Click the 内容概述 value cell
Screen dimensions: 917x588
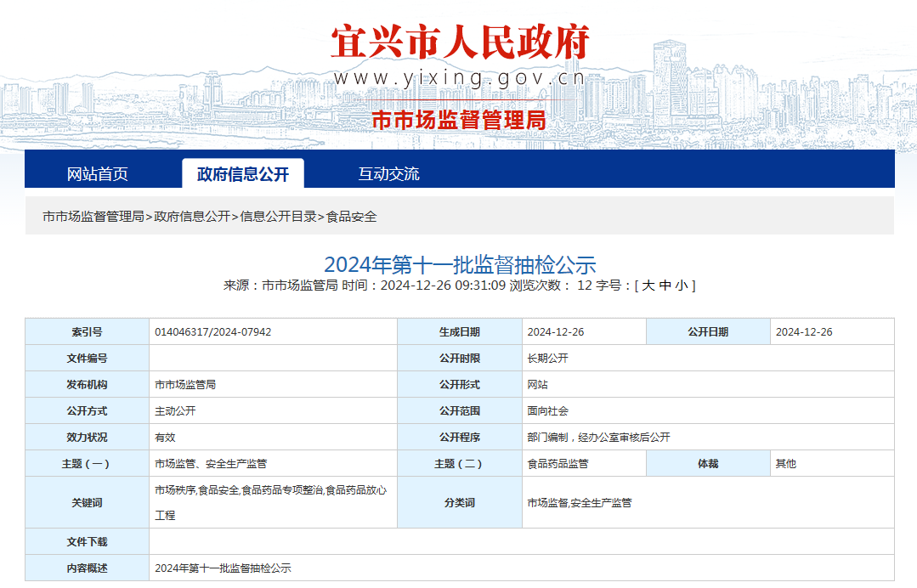522,568
